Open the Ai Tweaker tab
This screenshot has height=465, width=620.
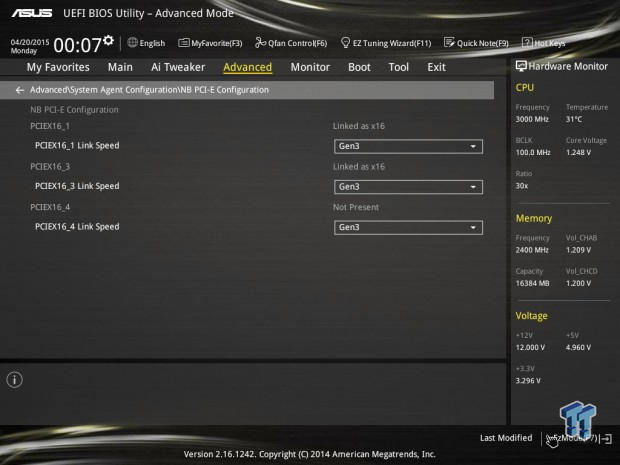(x=178, y=67)
